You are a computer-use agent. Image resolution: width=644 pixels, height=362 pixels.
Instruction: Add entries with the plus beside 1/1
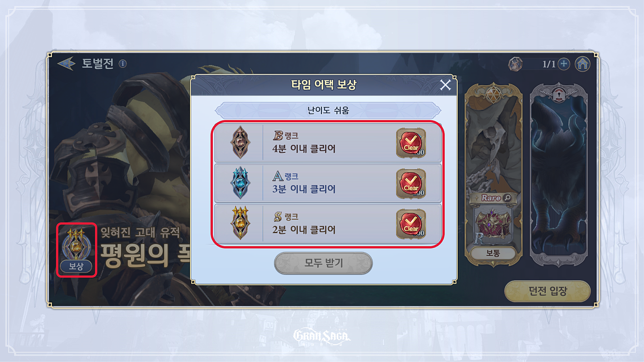[564, 64]
